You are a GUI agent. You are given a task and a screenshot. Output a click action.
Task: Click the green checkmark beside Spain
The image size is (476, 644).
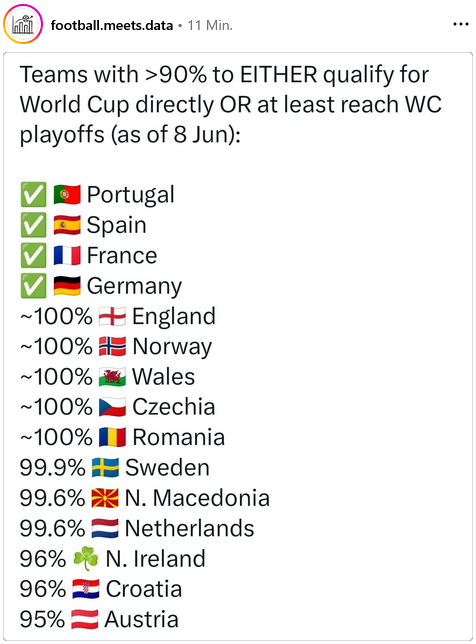(33, 225)
